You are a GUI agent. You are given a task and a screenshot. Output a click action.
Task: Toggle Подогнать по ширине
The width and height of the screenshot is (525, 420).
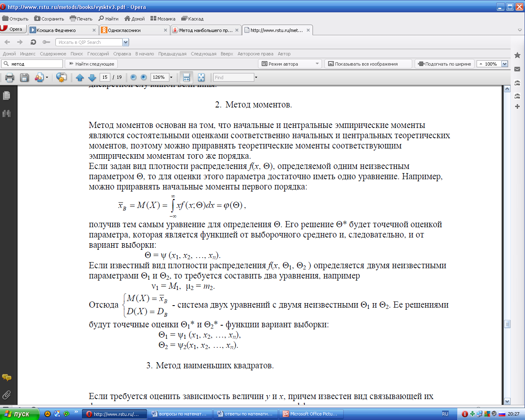tap(445, 64)
